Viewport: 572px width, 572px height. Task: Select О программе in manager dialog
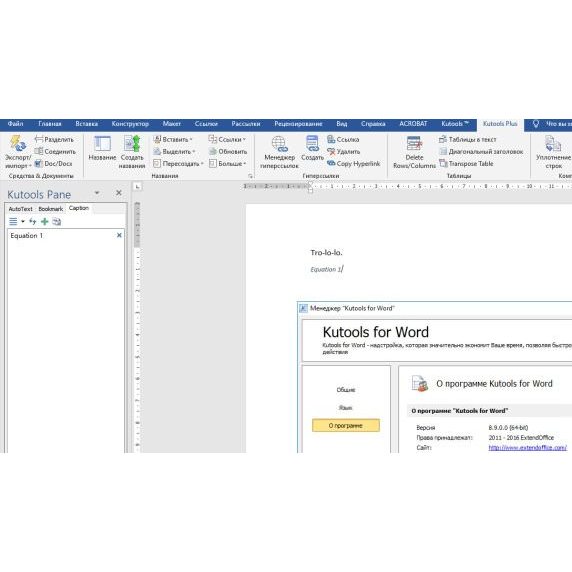346,425
